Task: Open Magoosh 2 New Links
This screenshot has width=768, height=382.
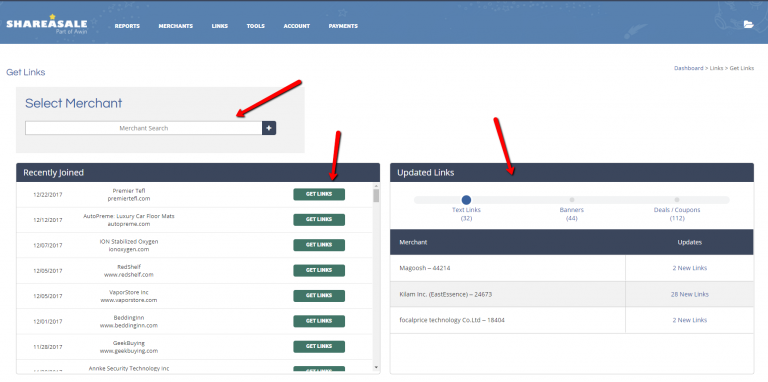Action: point(690,268)
